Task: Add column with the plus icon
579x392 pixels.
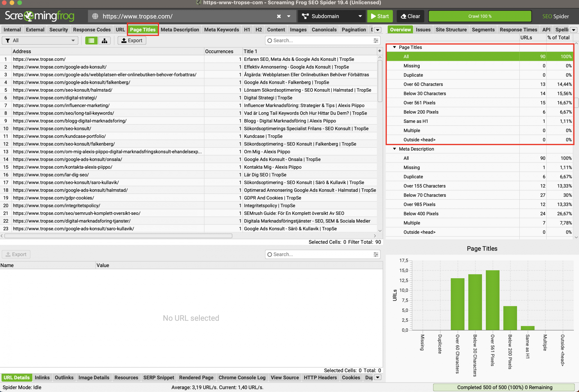Action: point(380,51)
